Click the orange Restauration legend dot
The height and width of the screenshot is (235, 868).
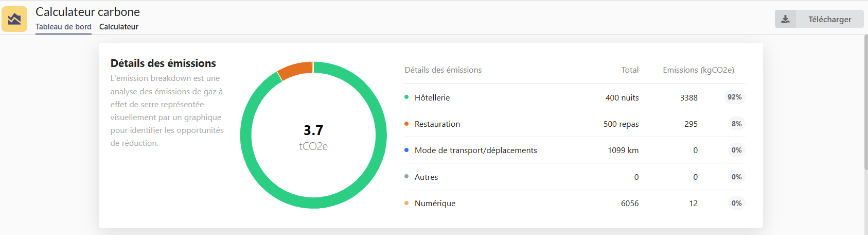(406, 124)
